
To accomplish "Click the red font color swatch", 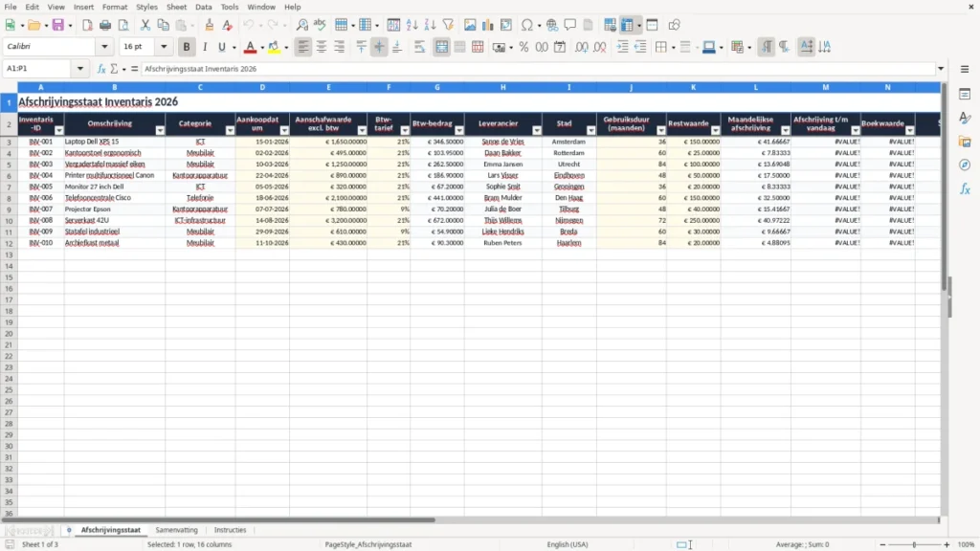I will click(250, 47).
